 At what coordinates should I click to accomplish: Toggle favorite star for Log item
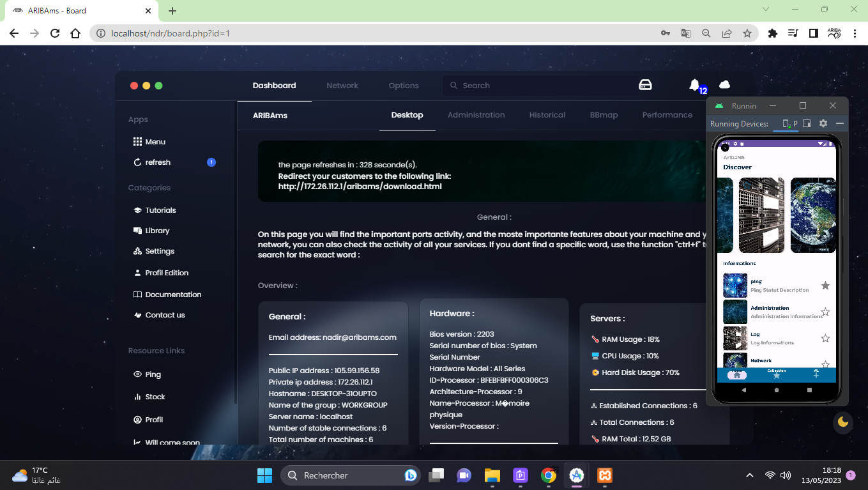click(825, 339)
